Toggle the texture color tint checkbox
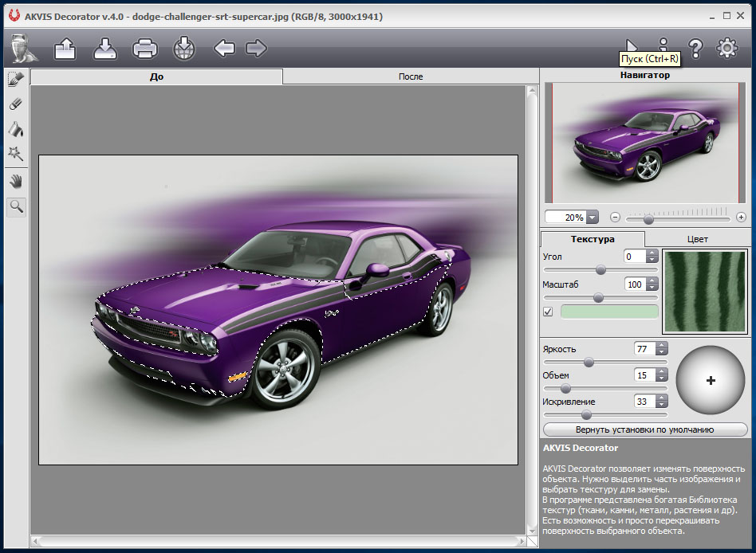 click(548, 312)
